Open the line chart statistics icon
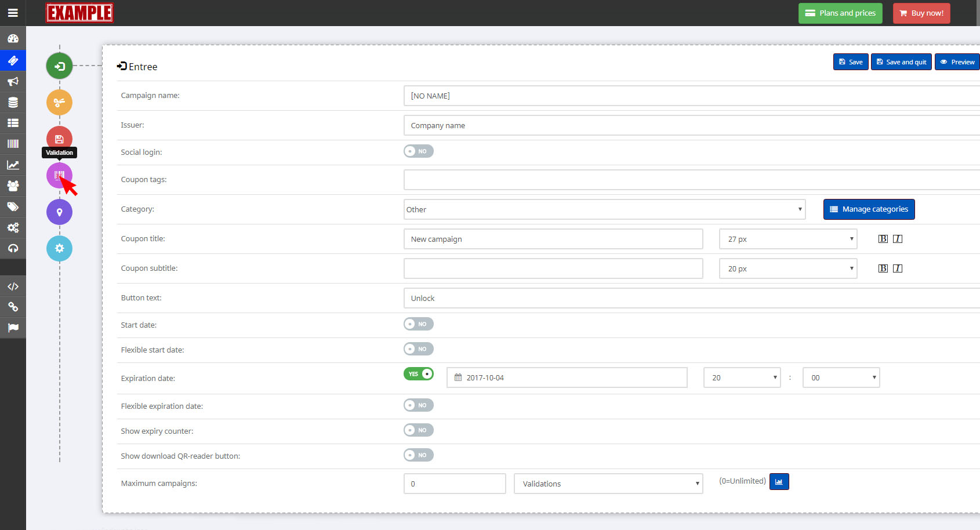This screenshot has width=980, height=530. [x=13, y=165]
